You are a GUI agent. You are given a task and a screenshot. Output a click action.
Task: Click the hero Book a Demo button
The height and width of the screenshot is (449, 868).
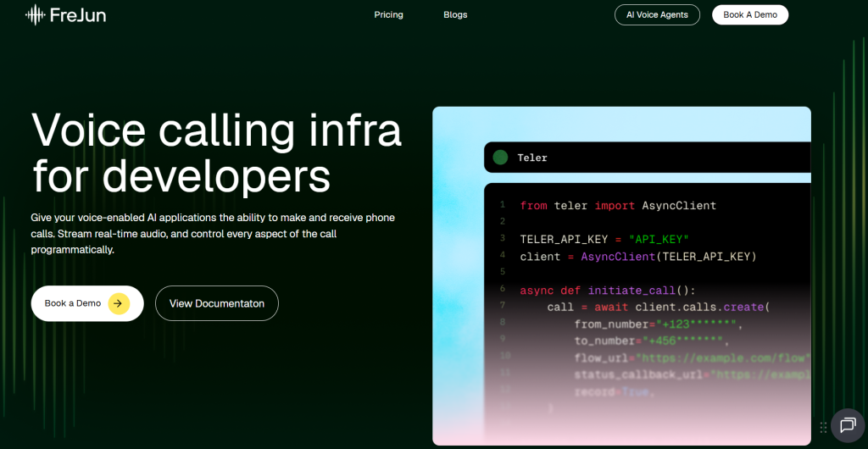(87, 303)
